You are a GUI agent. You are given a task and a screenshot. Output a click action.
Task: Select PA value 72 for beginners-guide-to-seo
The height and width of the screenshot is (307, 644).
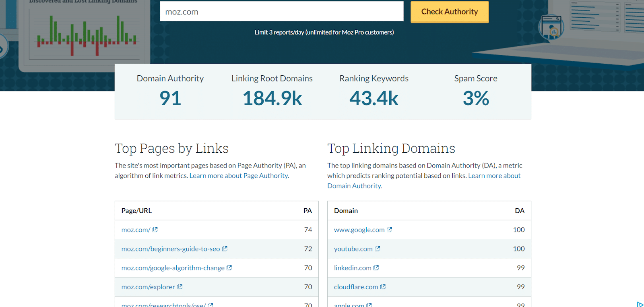pyautogui.click(x=308, y=249)
